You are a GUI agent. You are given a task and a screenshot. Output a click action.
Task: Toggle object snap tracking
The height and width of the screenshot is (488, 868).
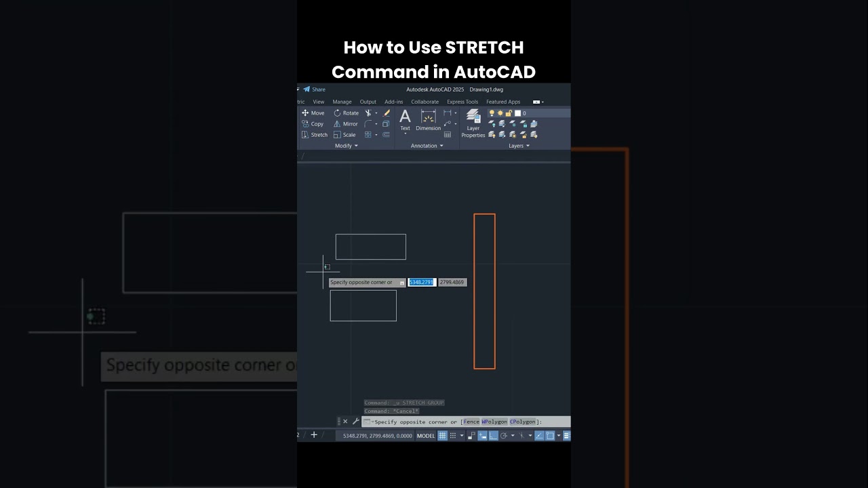pos(540,436)
